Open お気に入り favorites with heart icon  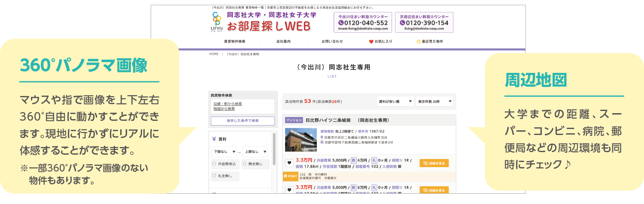381,42
